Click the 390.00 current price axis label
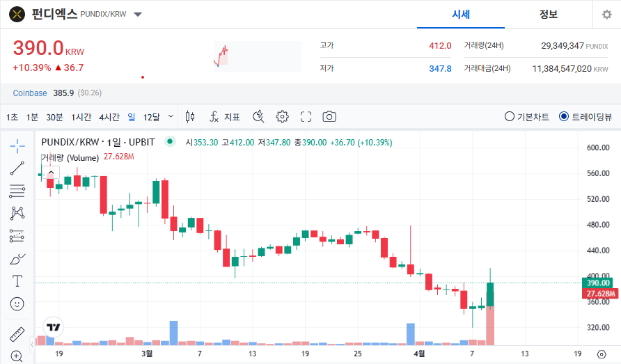The height and width of the screenshot is (364, 621). [x=597, y=283]
